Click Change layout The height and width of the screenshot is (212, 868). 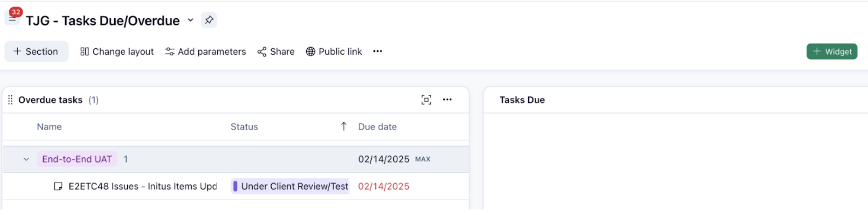[117, 51]
